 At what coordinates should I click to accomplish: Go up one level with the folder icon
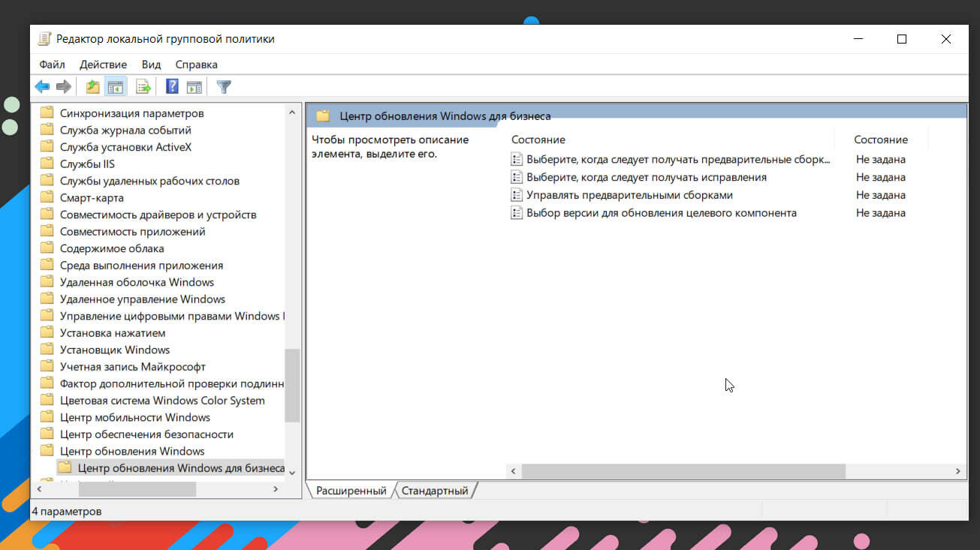92,87
